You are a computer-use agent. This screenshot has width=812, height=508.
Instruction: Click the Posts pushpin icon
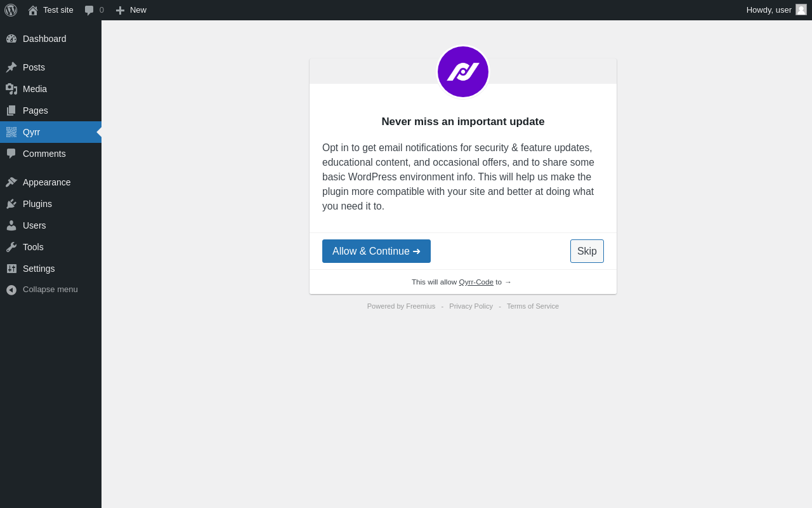coord(11,67)
